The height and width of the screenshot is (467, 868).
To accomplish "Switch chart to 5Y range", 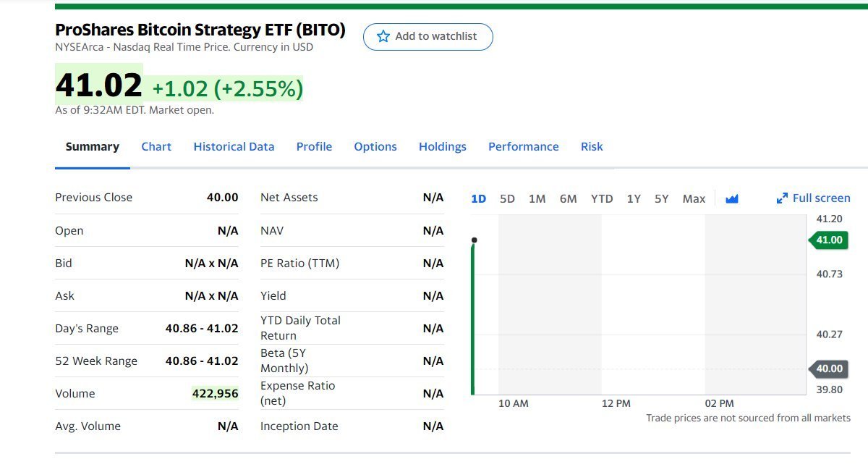I will point(662,198).
